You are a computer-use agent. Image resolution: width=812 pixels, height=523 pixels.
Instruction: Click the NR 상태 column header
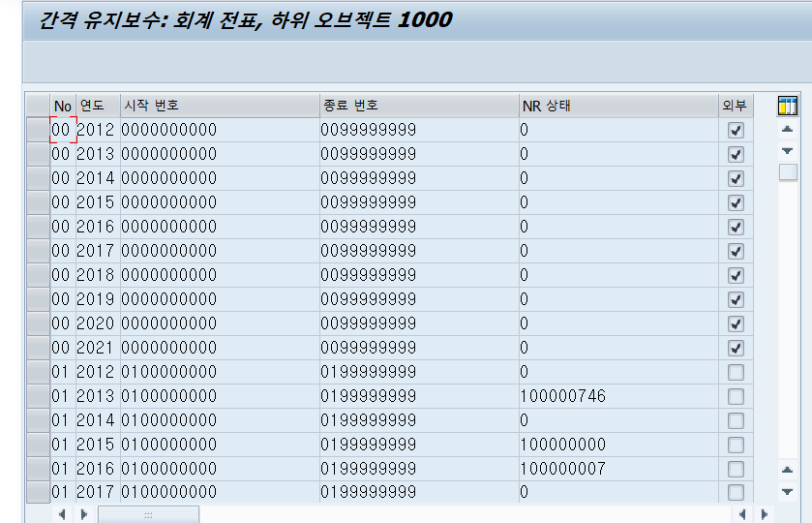(x=618, y=106)
